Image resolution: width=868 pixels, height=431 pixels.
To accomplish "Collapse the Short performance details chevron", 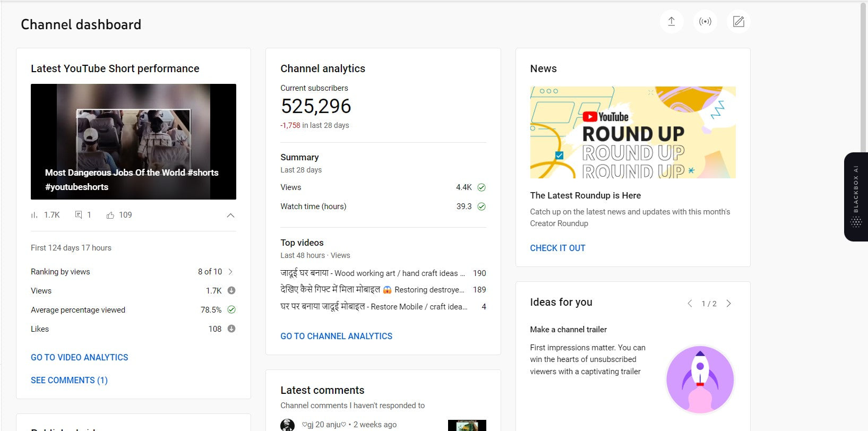I will [230, 215].
